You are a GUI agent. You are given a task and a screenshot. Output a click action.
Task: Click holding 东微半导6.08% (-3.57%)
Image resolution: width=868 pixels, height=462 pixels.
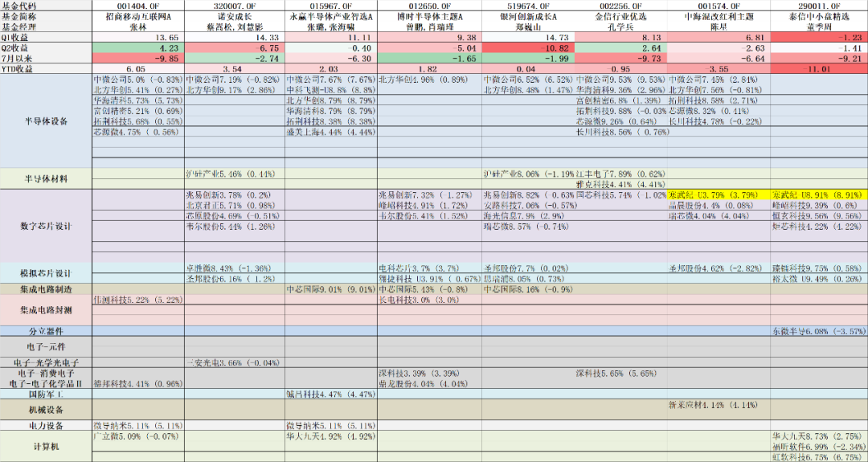pyautogui.click(x=818, y=331)
